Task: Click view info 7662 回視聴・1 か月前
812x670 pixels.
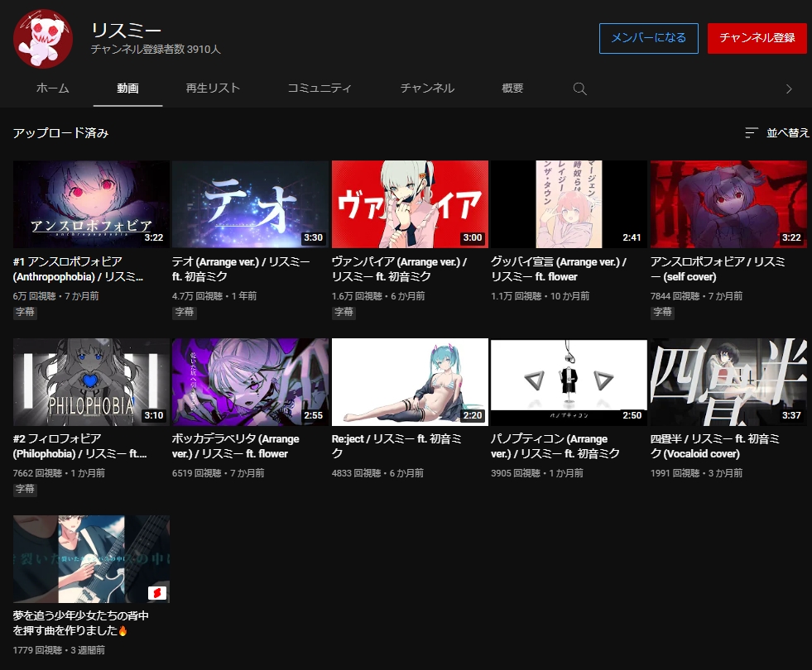Action: click(59, 473)
